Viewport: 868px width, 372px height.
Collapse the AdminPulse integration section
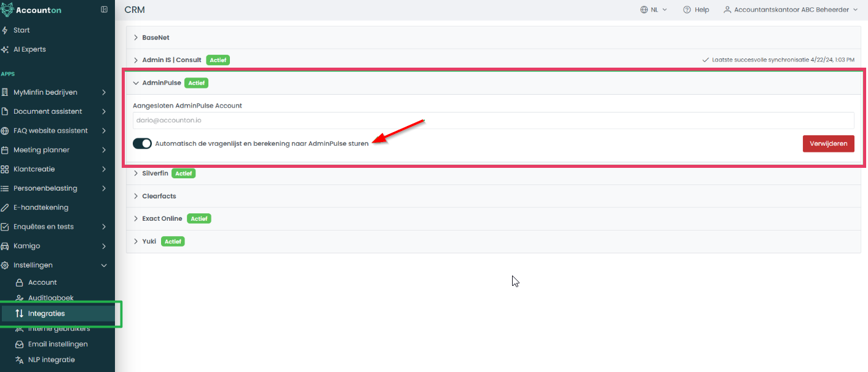[x=136, y=83]
